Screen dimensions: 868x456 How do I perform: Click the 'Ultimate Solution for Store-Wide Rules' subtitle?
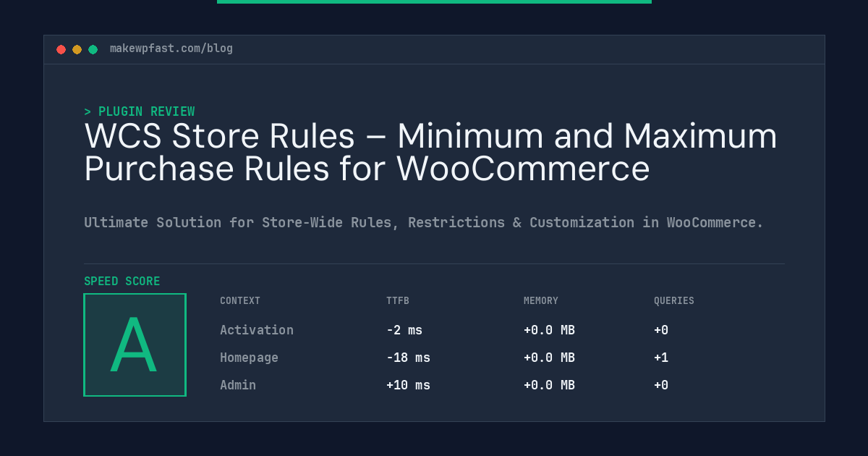tap(424, 222)
